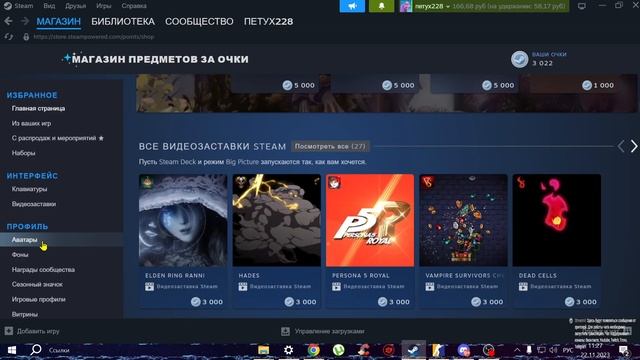Click the DEAD CELLS title
Screen dimensions: 640x360
pyautogui.click(x=538, y=276)
